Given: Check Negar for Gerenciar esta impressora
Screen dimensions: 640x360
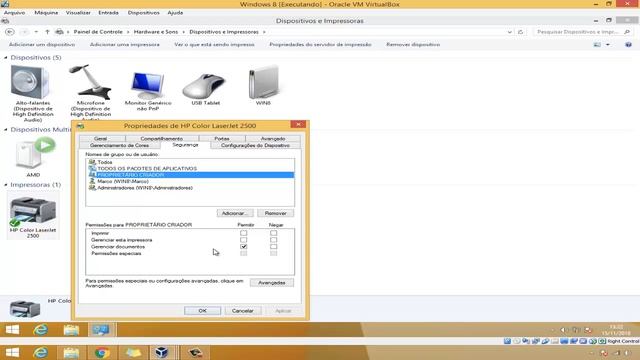Looking at the screenshot, I should point(273,240).
